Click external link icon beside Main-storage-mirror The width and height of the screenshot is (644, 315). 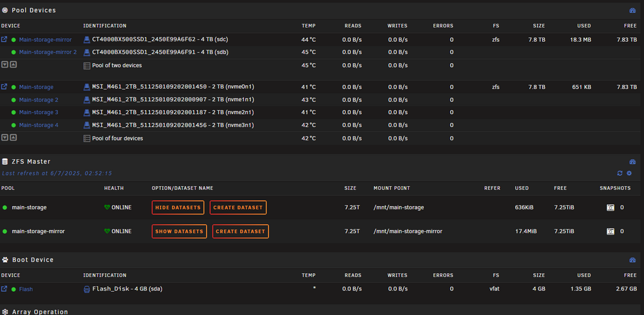(4, 40)
